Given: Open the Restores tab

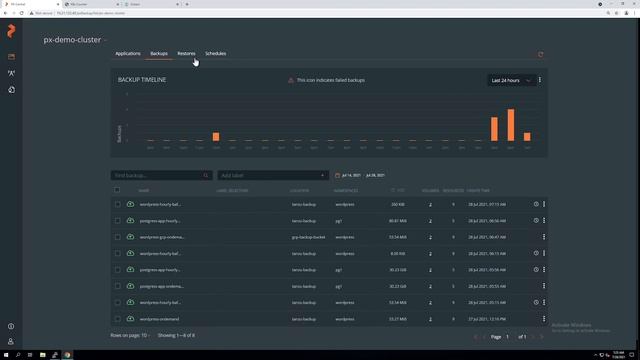Looking at the screenshot, I should coord(186,53).
